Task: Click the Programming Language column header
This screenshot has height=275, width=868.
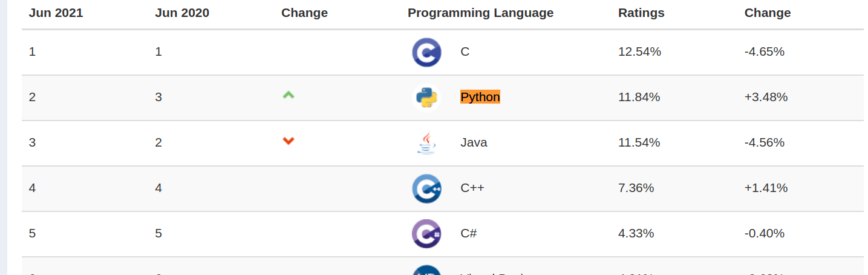Action: tap(480, 13)
